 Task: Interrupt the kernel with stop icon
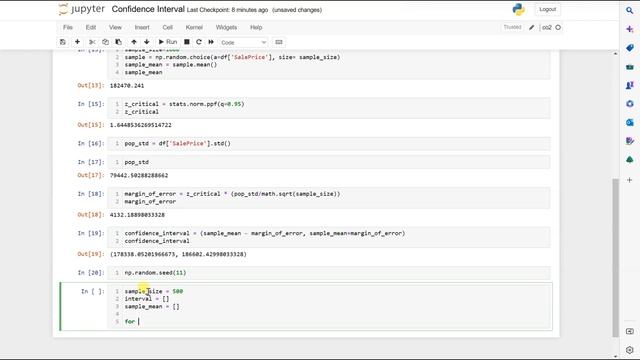187,42
